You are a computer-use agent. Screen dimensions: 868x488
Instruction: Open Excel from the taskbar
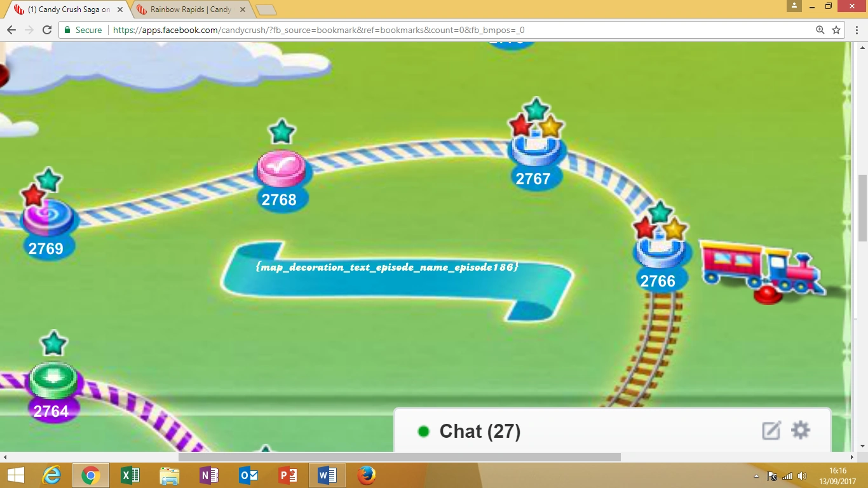tap(130, 475)
